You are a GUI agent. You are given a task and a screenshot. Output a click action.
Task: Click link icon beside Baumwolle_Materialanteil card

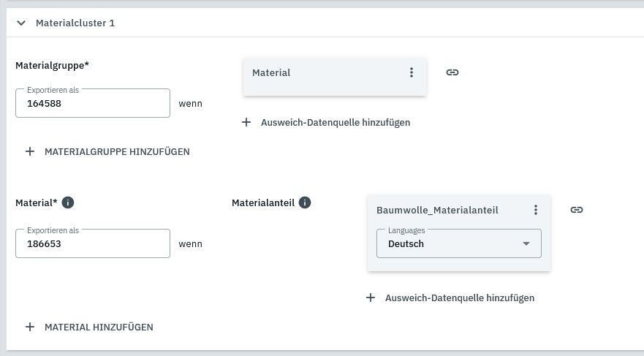pyautogui.click(x=577, y=210)
